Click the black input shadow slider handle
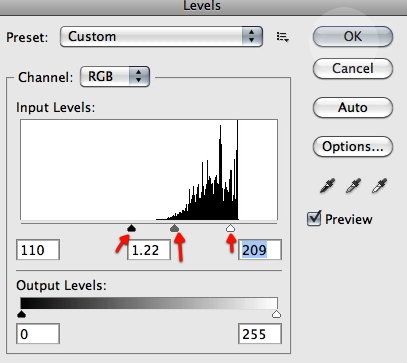Viewport: 407px width, 363px height. click(x=131, y=228)
